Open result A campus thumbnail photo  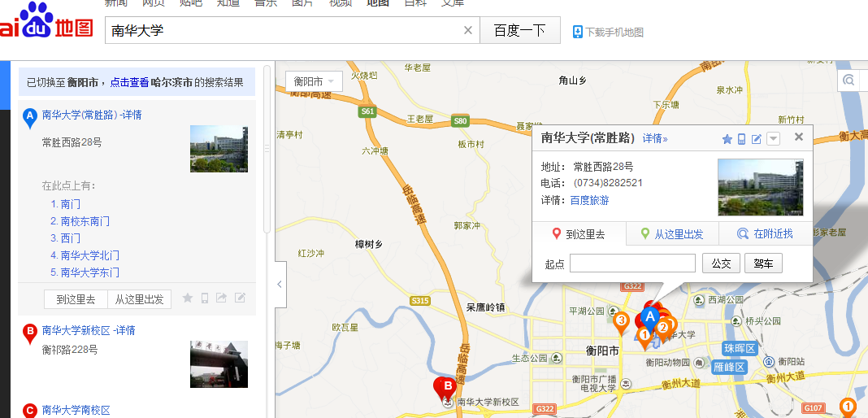(219, 149)
